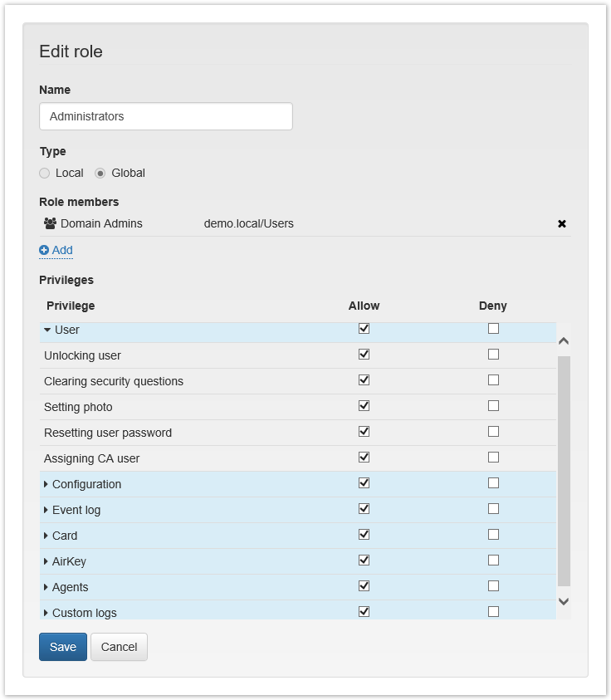The height and width of the screenshot is (700, 611).
Task: Select the Local type radio button
Action: click(x=45, y=173)
